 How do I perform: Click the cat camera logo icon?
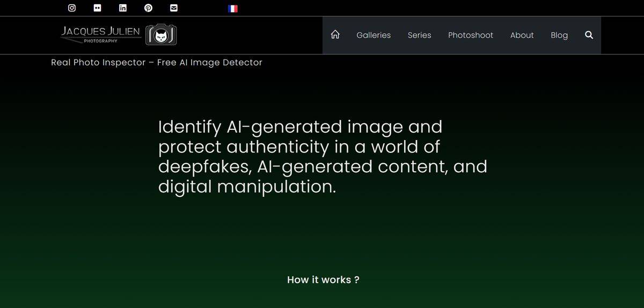pyautogui.click(x=161, y=35)
